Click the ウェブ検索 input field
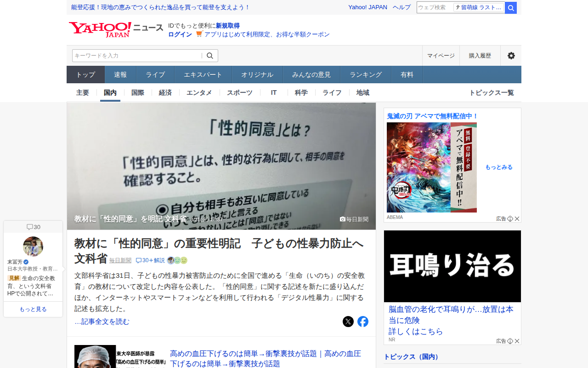This screenshot has height=368, width=588. click(x=435, y=7)
